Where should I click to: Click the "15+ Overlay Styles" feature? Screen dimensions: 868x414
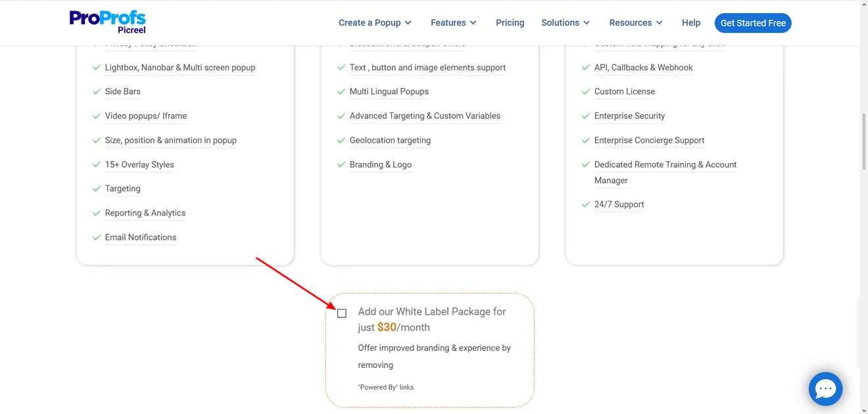(139, 165)
